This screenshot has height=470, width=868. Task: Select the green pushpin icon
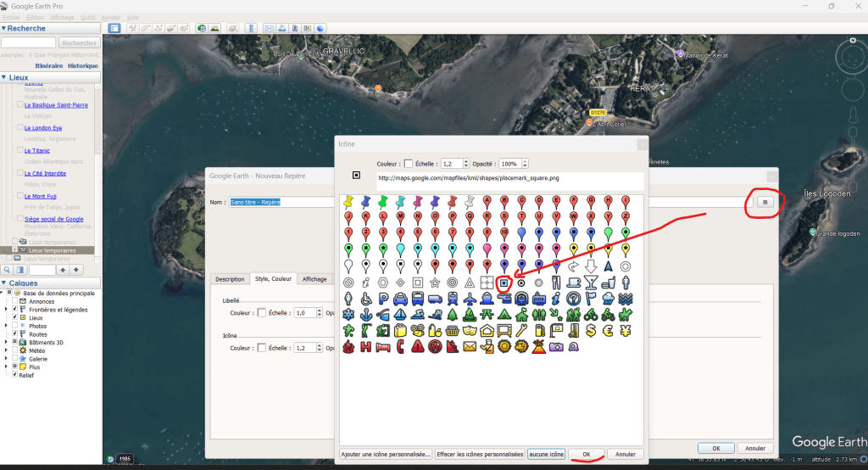click(x=383, y=201)
